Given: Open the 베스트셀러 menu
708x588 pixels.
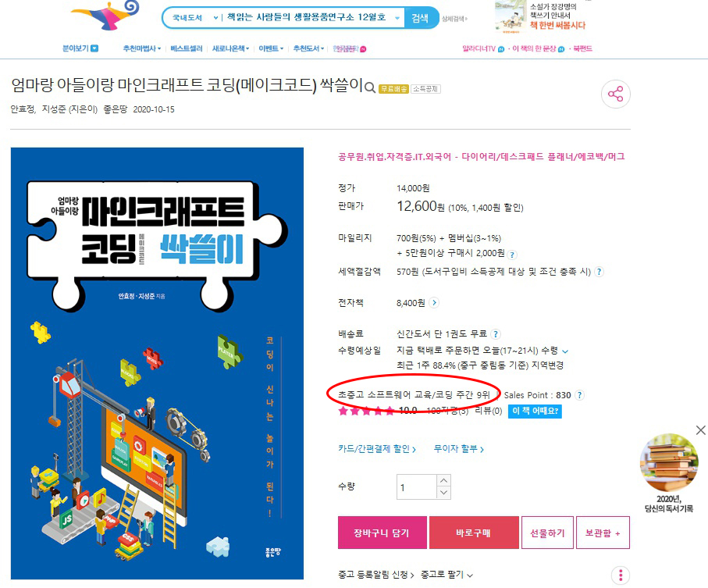Looking at the screenshot, I should 186,48.
